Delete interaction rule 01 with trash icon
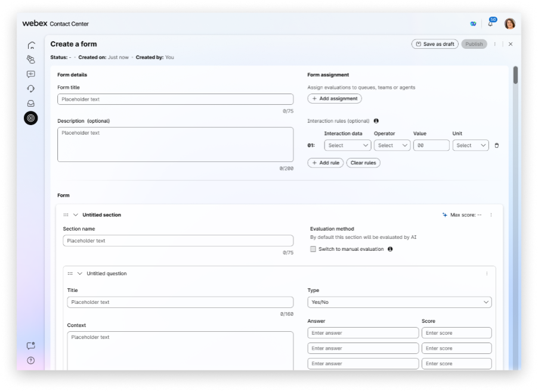 pos(496,145)
